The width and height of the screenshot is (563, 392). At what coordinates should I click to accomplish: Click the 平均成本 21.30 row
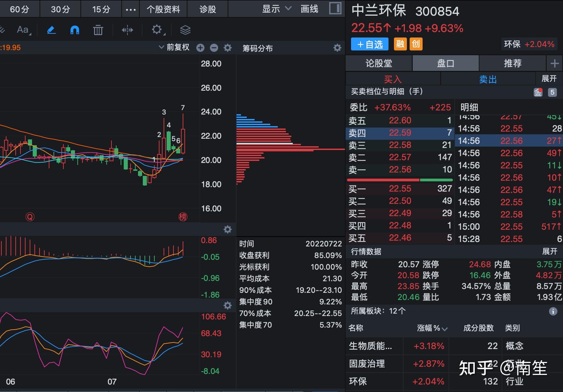coord(290,278)
